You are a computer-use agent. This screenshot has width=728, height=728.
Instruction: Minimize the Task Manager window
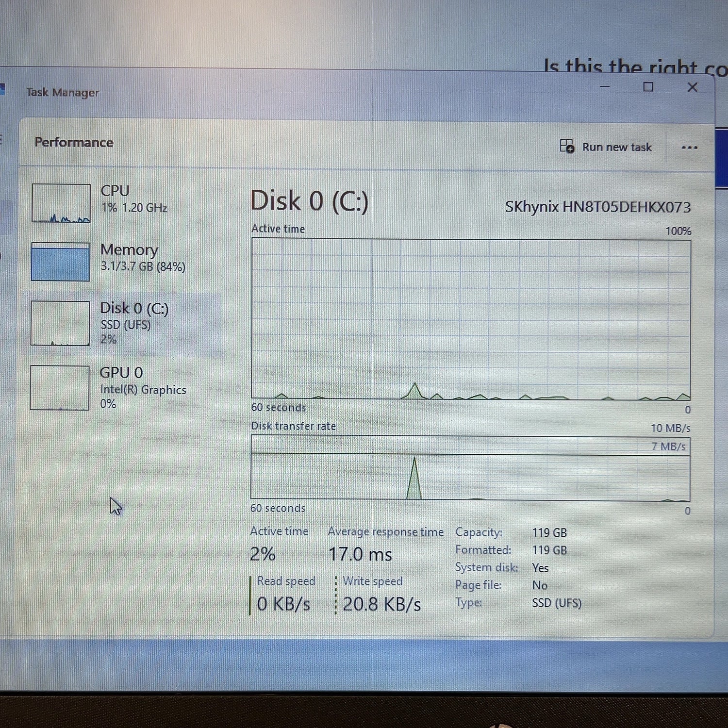pyautogui.click(x=605, y=86)
